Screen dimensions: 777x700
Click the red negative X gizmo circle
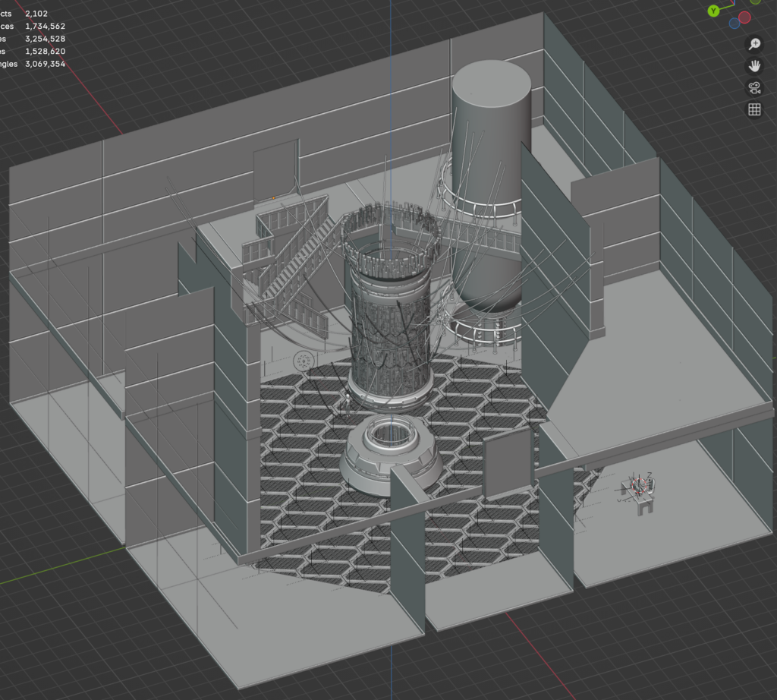tap(744, 17)
